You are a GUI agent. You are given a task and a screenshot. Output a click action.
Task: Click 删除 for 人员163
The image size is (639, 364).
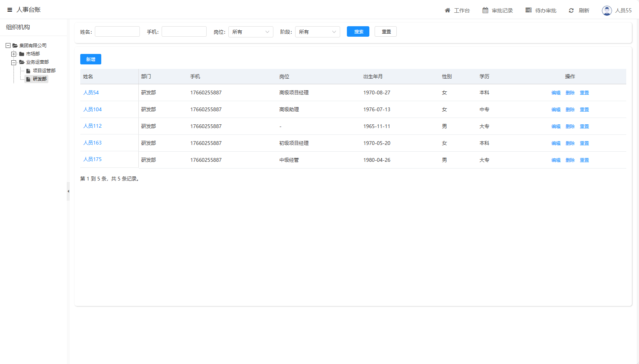click(570, 143)
